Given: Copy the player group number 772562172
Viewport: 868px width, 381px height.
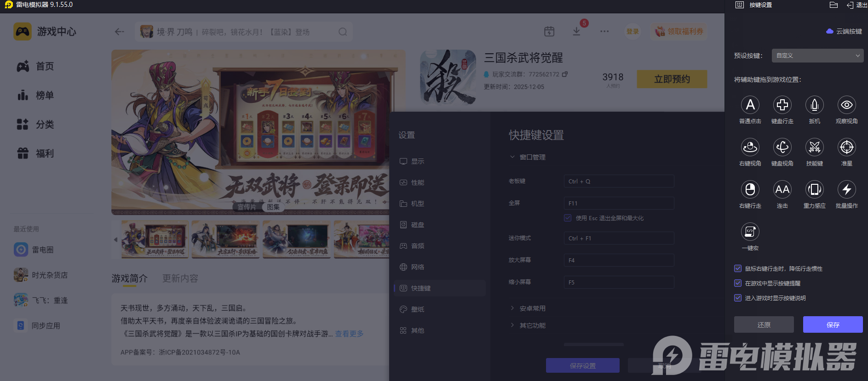Looking at the screenshot, I should point(565,74).
